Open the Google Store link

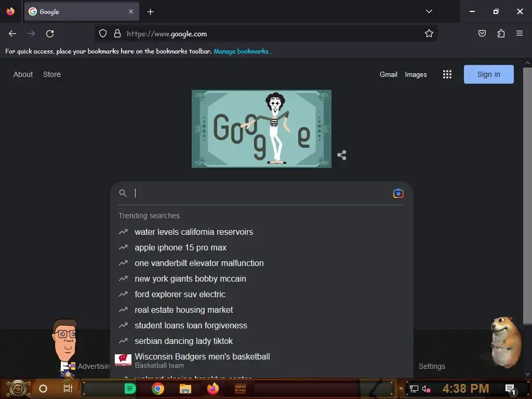[x=52, y=74]
